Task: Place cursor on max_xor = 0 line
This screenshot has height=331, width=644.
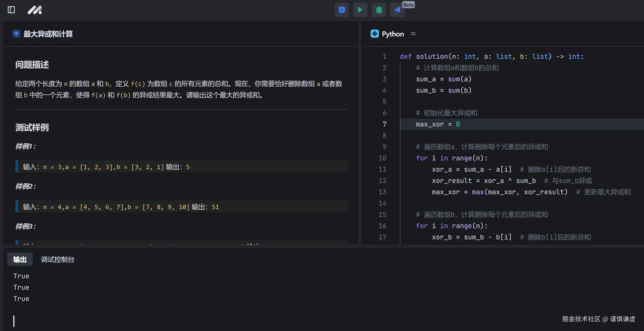Action: pos(438,124)
